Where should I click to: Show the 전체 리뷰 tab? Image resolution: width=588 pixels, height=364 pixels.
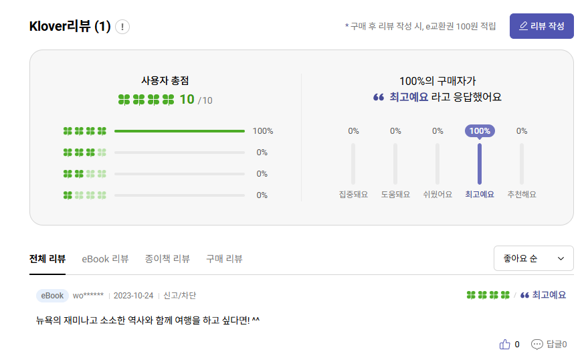pos(47,259)
